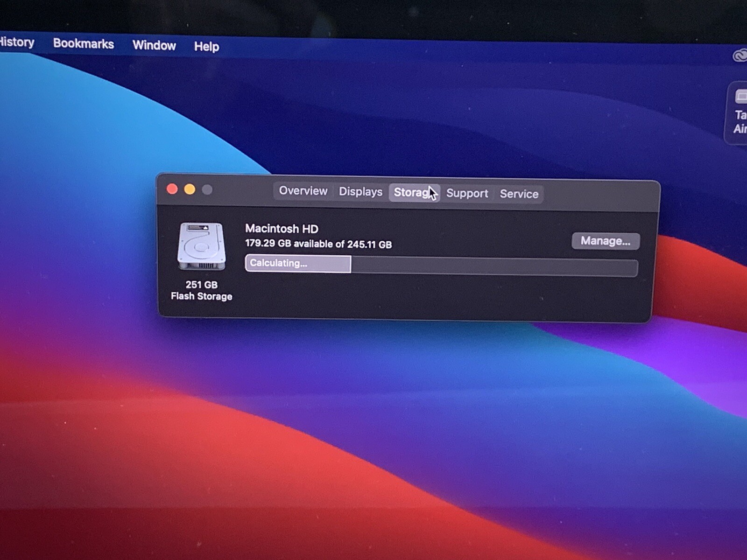Click the desktop icon at the right edge
The image size is (747, 560).
739,112
